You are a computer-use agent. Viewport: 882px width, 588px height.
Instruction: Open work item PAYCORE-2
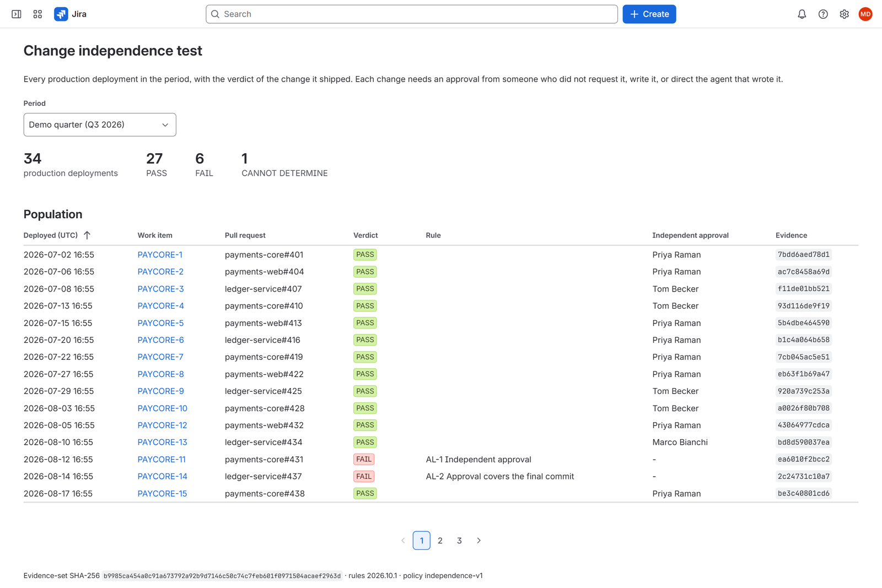(160, 272)
